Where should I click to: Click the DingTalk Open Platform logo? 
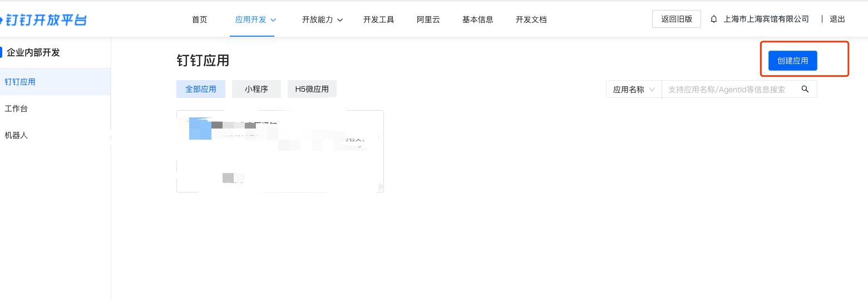pos(43,20)
